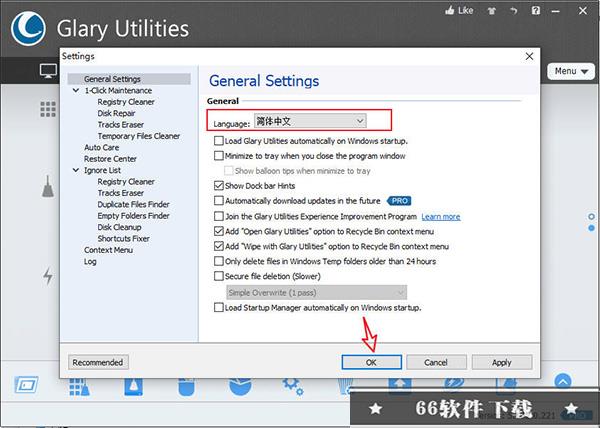This screenshot has height=428, width=600.
Task: Open the Menu dropdown in main window
Action: click(x=571, y=72)
